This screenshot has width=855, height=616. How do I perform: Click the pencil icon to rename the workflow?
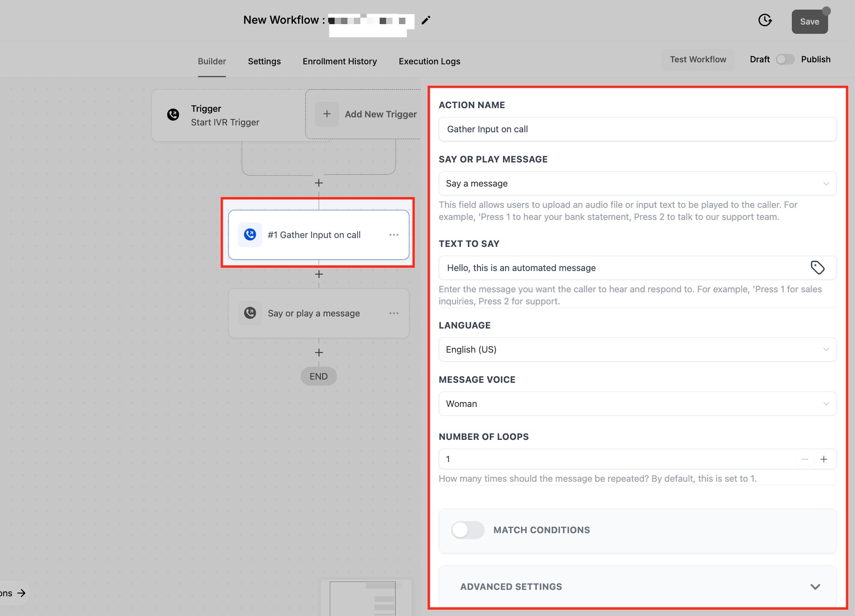click(x=425, y=21)
